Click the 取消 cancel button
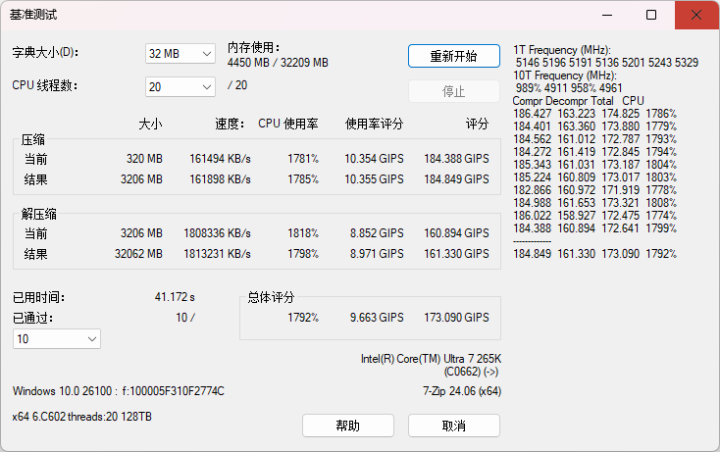The height and width of the screenshot is (452, 720). pyautogui.click(x=454, y=426)
